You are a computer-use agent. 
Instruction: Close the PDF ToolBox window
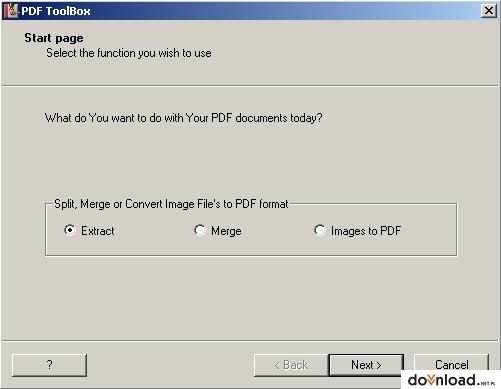pyautogui.click(x=488, y=11)
